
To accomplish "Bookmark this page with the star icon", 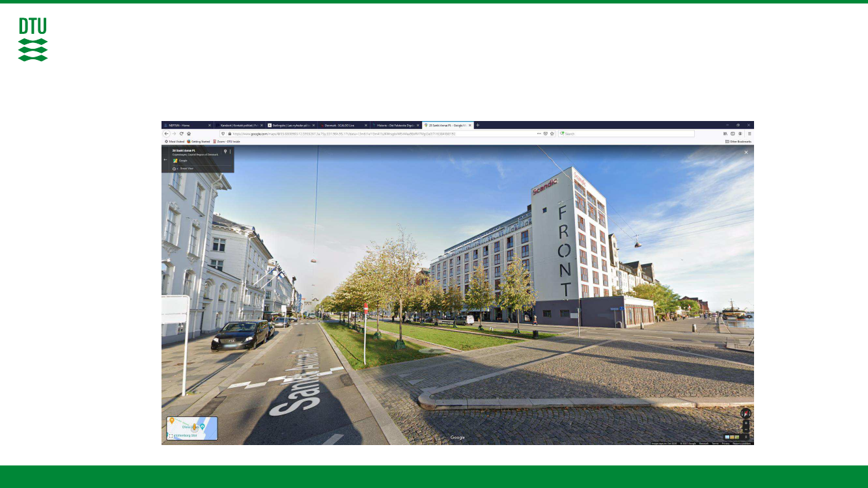I will pos(552,133).
